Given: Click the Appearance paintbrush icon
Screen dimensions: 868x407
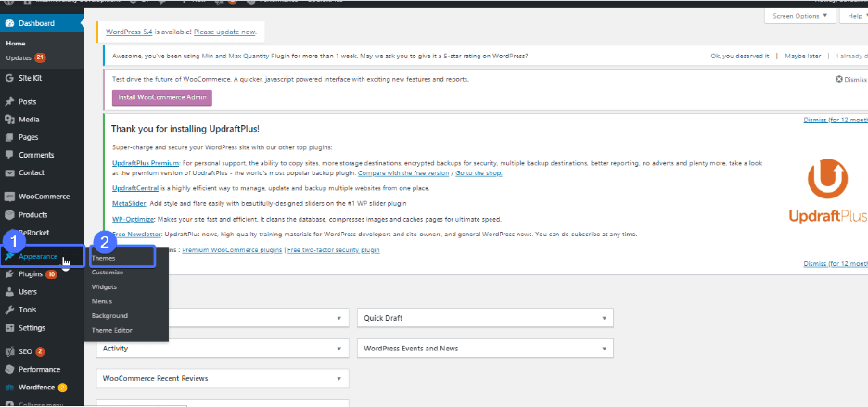Looking at the screenshot, I should click(x=9, y=257).
